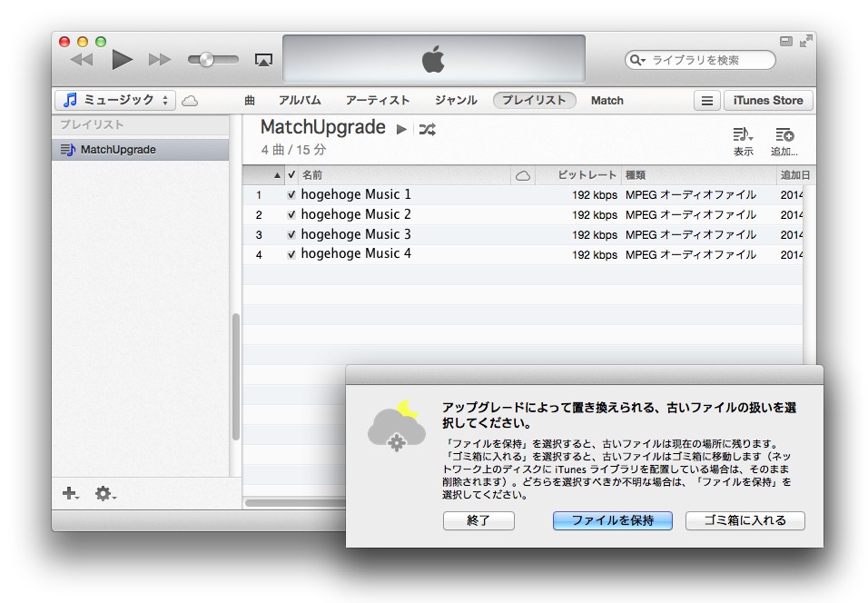Click the sidebar vertical scrollbar
Screen dimensions: 868x603
coord(236,377)
